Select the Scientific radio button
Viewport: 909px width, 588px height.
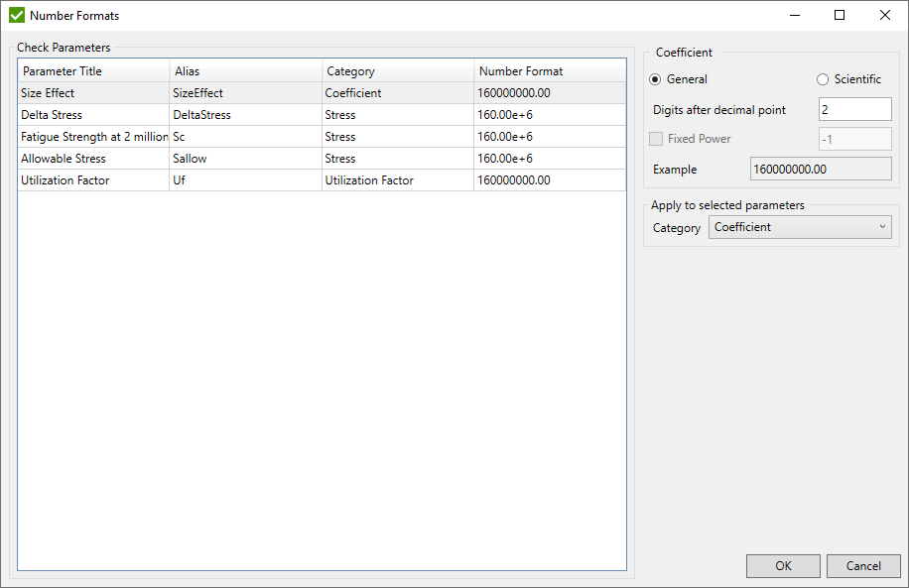(823, 78)
